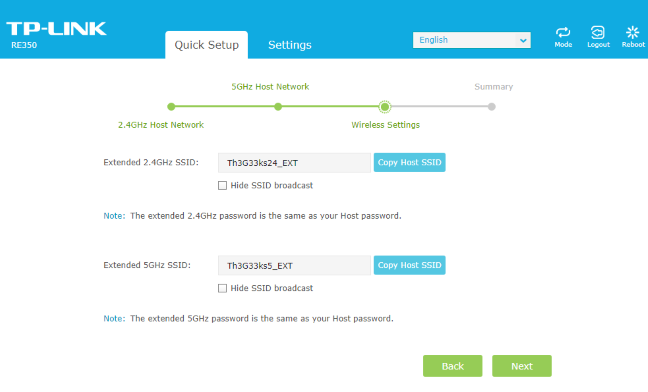Click the 5GHz password note text
The height and width of the screenshot is (392, 648).
point(262,318)
